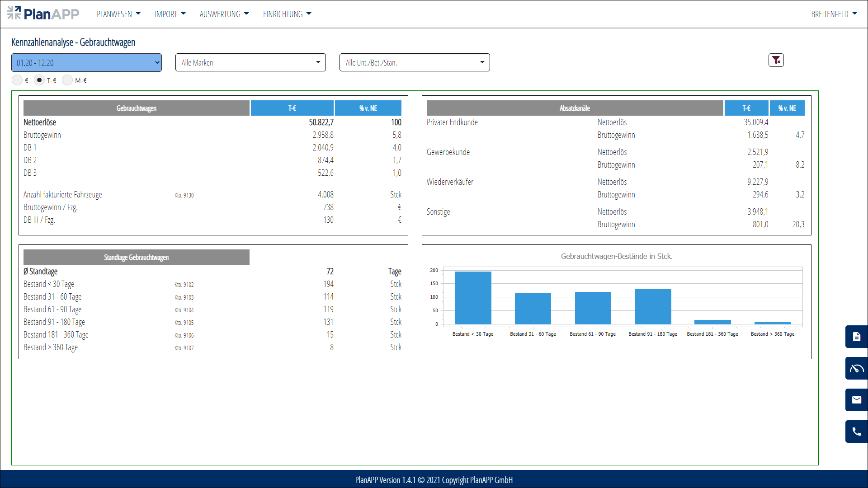
Task: Open the BREITENFELD user menu
Action: point(834,14)
